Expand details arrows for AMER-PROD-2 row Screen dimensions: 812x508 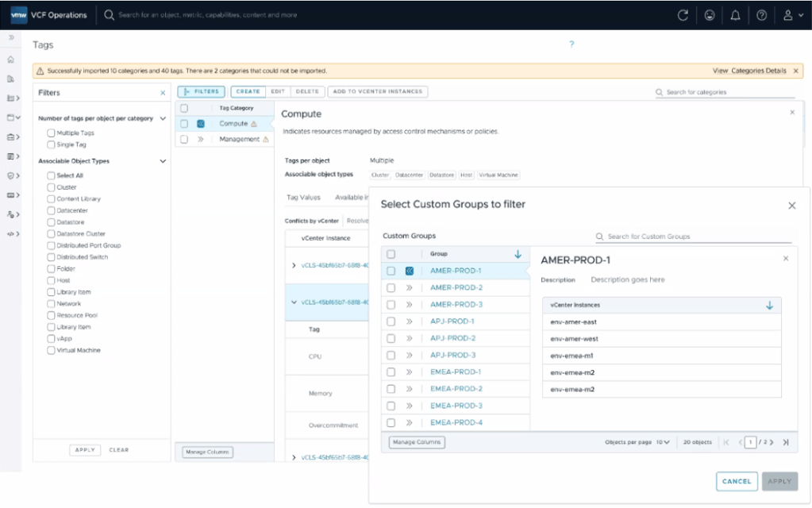point(410,287)
